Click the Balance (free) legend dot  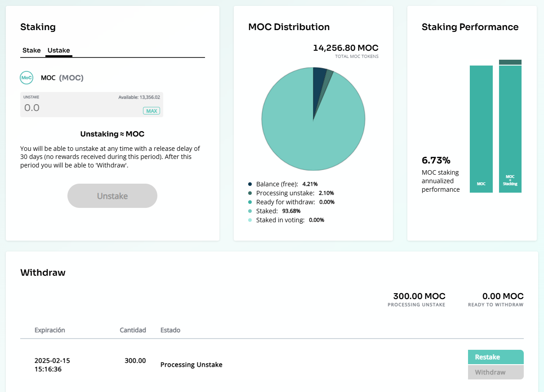click(x=250, y=184)
